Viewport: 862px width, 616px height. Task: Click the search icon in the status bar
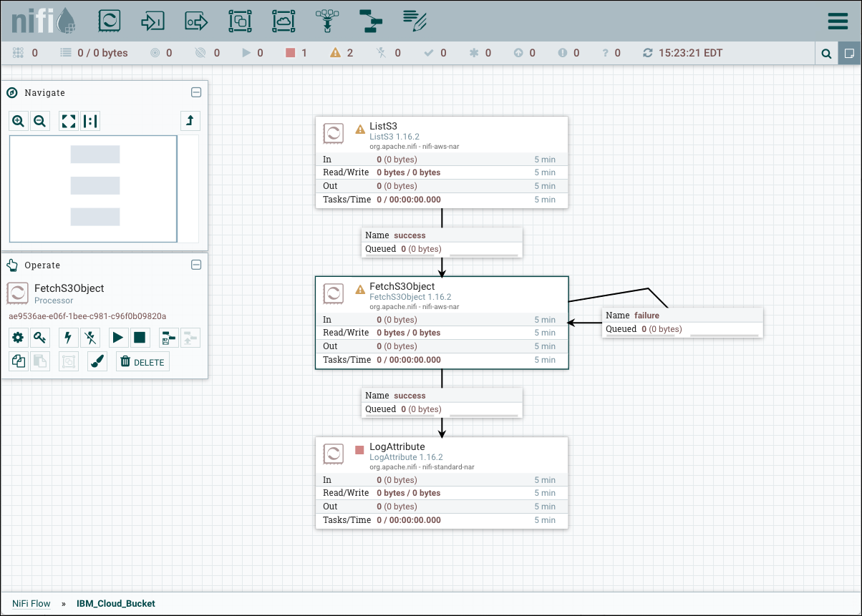826,53
